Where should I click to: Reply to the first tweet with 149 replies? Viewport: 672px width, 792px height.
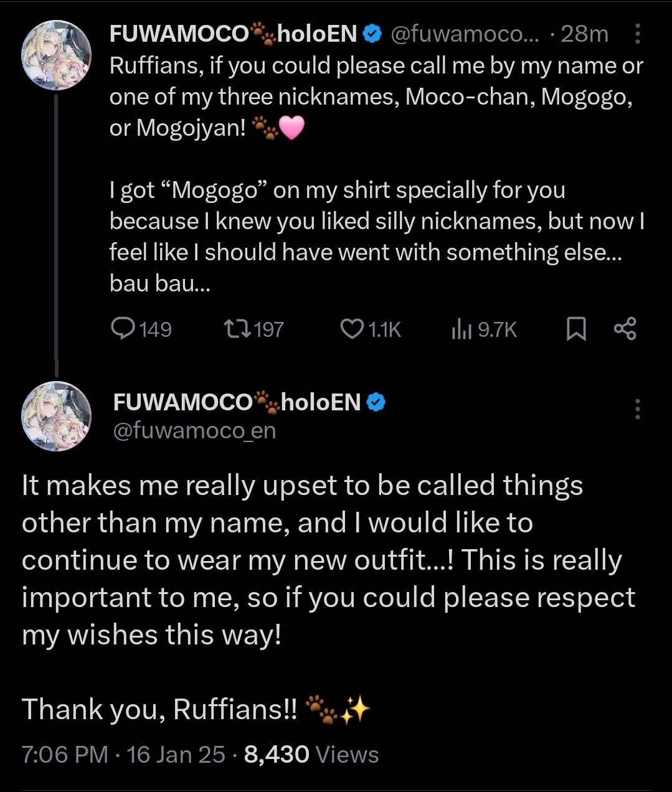pos(123,328)
